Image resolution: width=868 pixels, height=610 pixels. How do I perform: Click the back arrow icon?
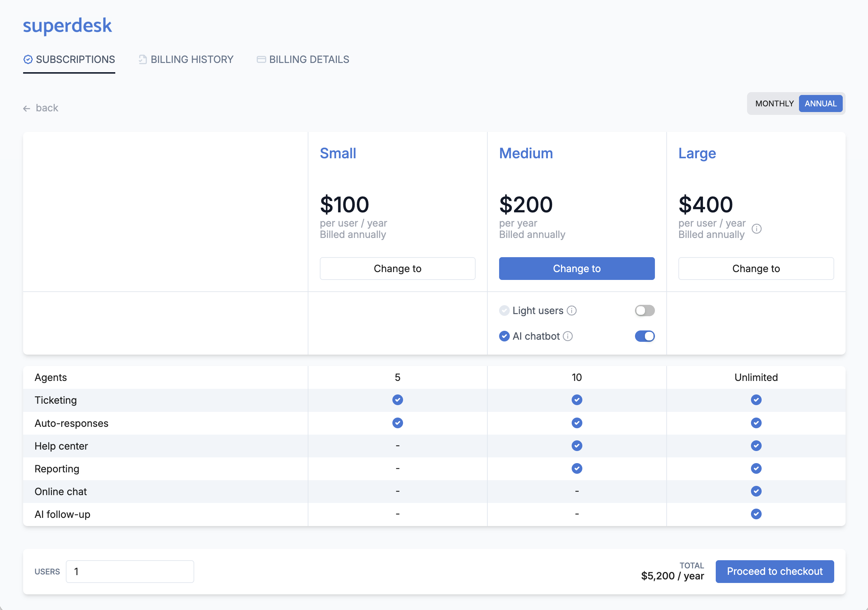pyautogui.click(x=26, y=108)
